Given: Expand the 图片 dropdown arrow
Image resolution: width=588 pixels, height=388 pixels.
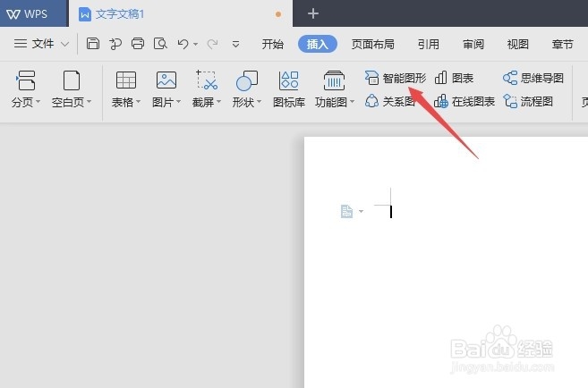Looking at the screenshot, I should click(x=178, y=102).
